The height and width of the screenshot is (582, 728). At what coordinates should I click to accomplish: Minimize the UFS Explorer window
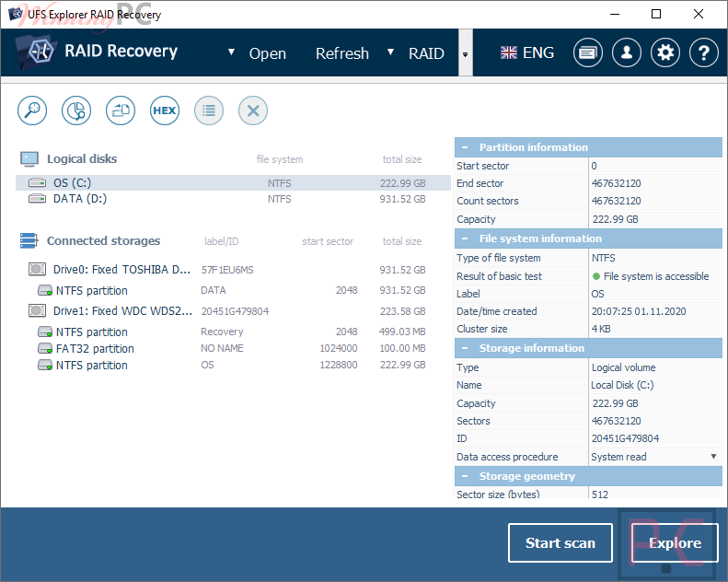pos(615,14)
